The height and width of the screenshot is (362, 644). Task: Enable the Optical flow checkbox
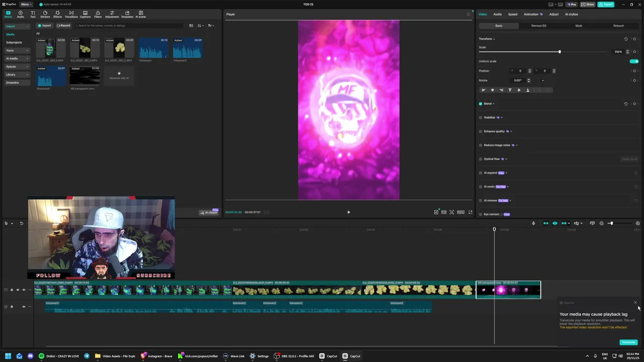point(480,159)
